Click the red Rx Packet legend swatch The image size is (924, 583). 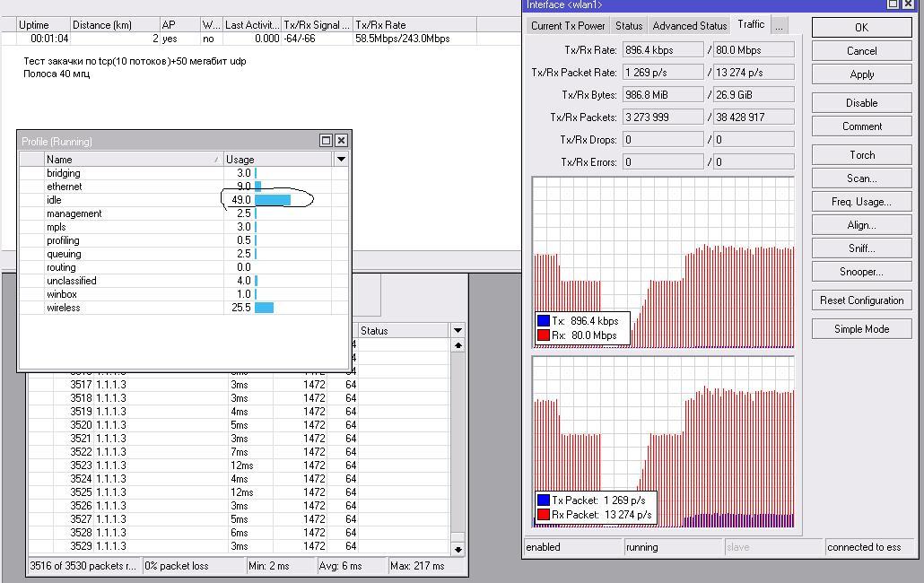coord(543,515)
